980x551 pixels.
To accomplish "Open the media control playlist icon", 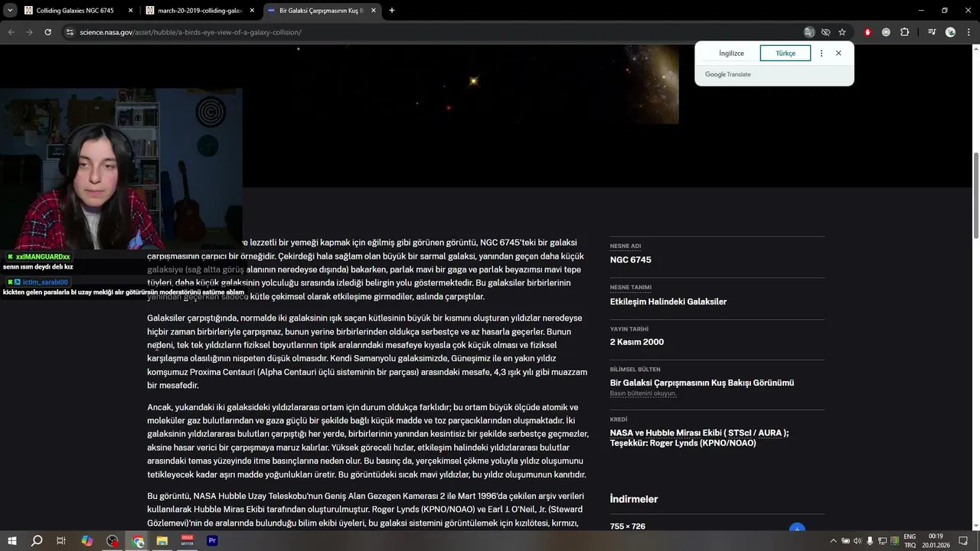I will click(932, 32).
